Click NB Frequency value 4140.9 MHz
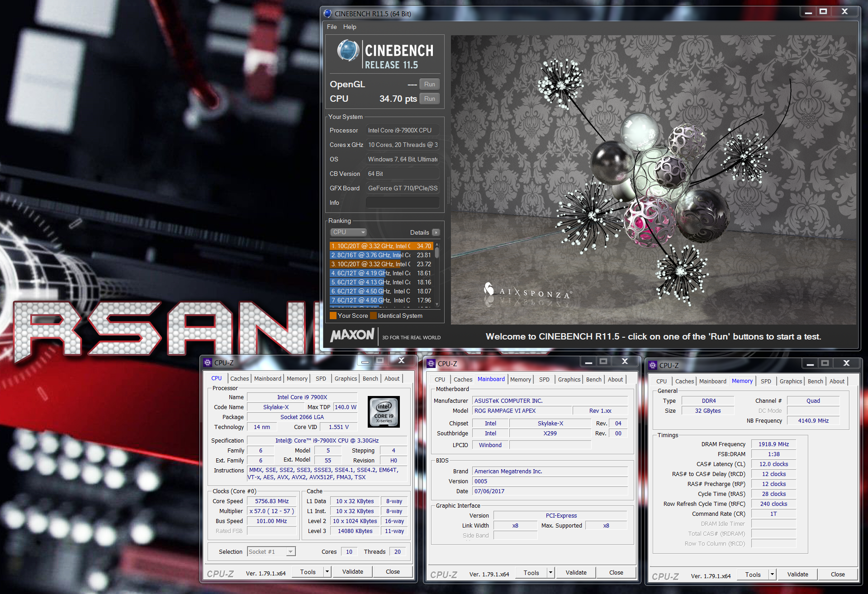The image size is (868, 594). (x=813, y=421)
